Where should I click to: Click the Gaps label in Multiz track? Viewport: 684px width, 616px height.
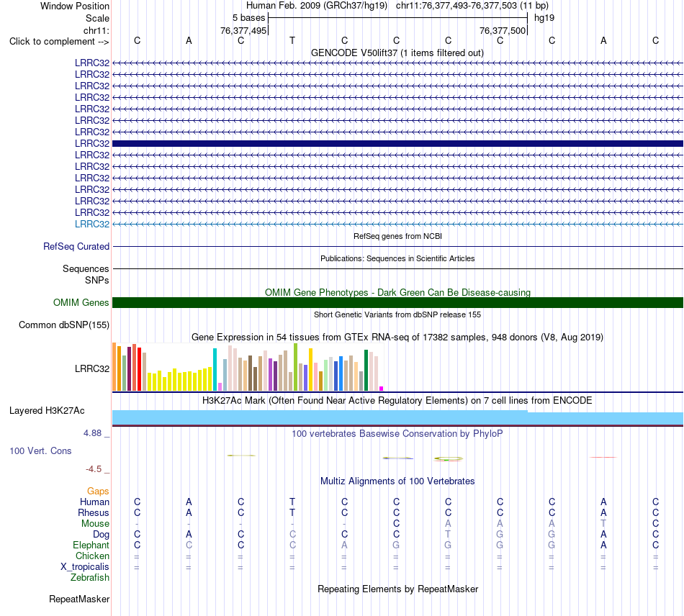[x=98, y=492]
